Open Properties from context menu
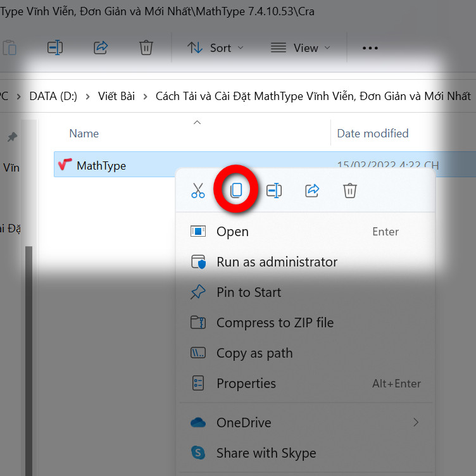 click(305, 383)
